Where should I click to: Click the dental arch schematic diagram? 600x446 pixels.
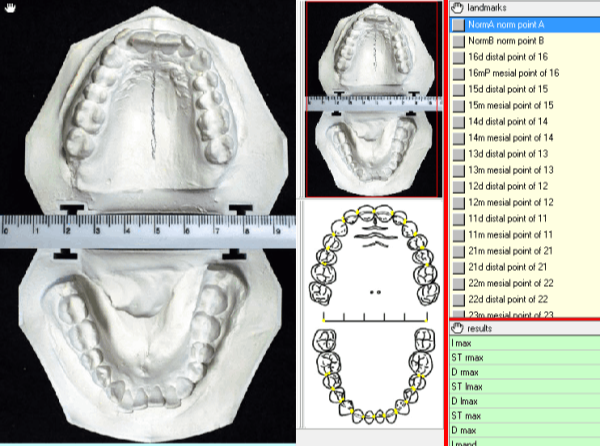pos(372,318)
